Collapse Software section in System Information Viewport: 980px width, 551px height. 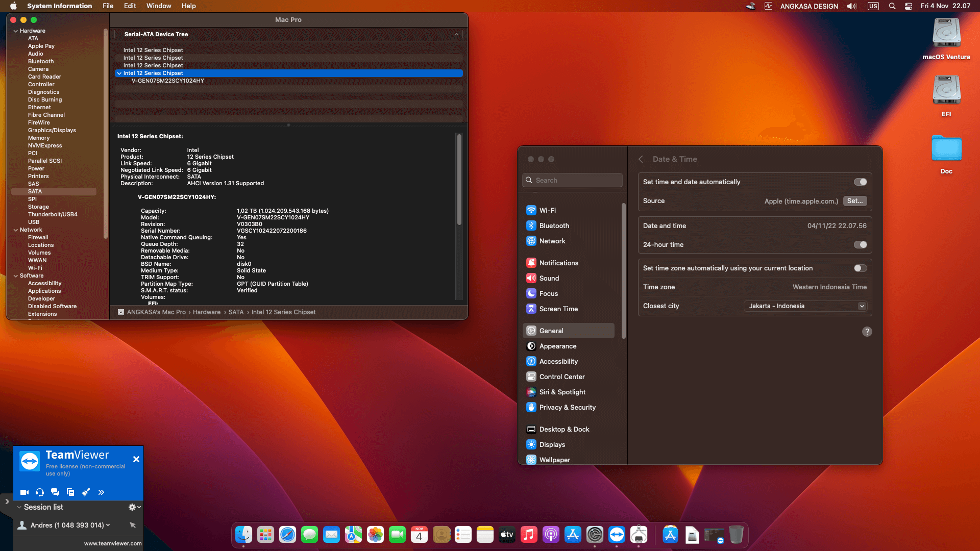click(x=15, y=276)
